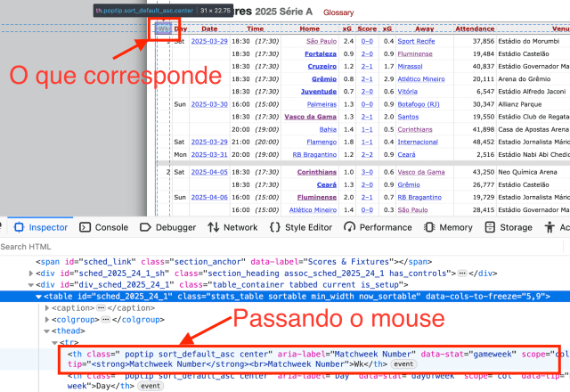Open the São Paulo home team link
The height and width of the screenshot is (392, 570).
pyautogui.click(x=322, y=41)
